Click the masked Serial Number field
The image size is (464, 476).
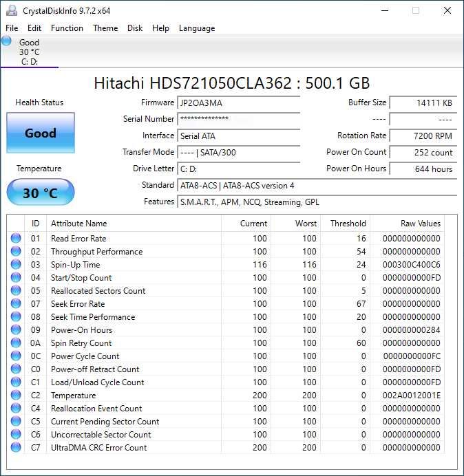coord(239,119)
